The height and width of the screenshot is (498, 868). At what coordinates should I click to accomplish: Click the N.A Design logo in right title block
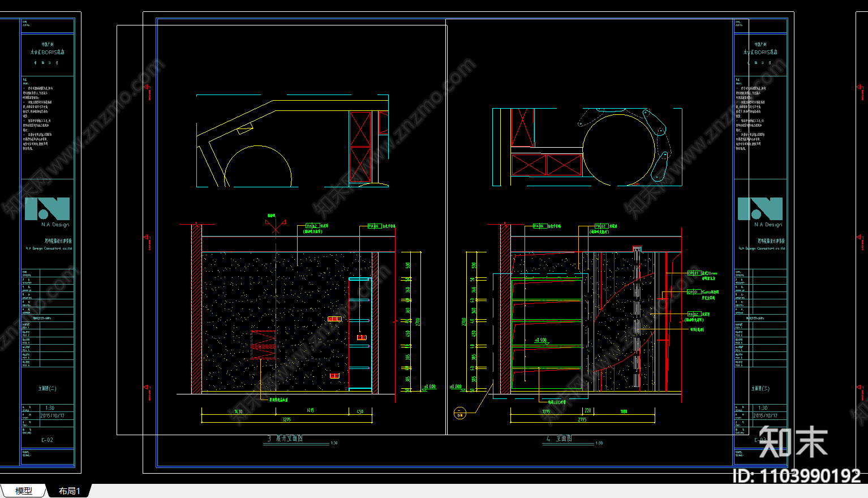(760, 212)
